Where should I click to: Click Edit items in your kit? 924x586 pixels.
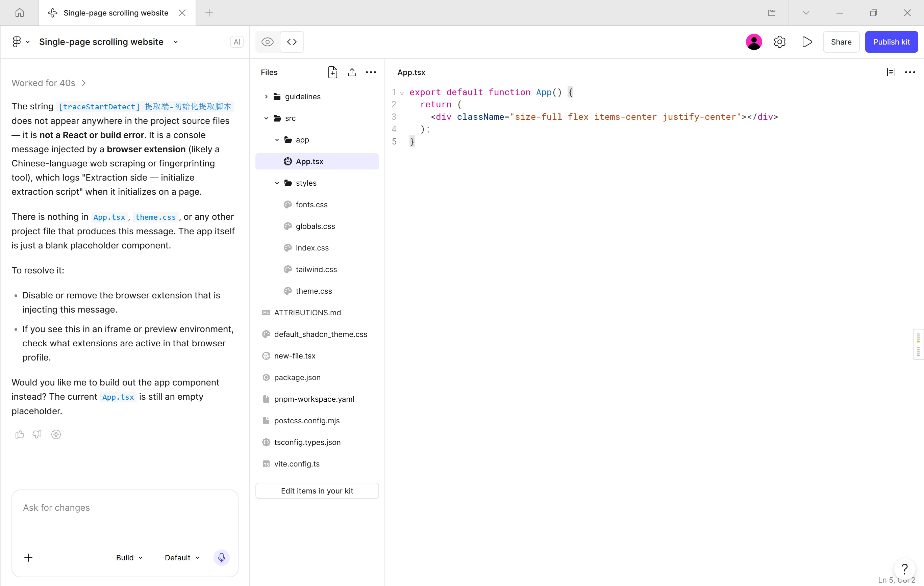(317, 491)
